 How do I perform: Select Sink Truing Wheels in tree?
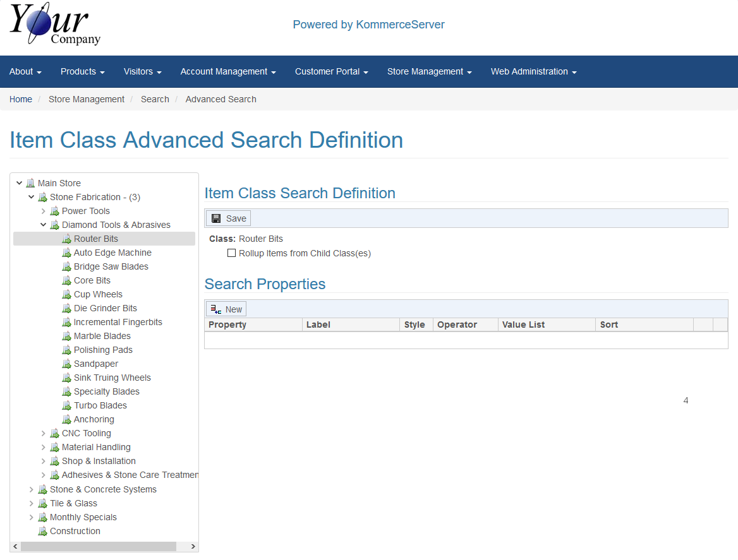[x=112, y=378]
